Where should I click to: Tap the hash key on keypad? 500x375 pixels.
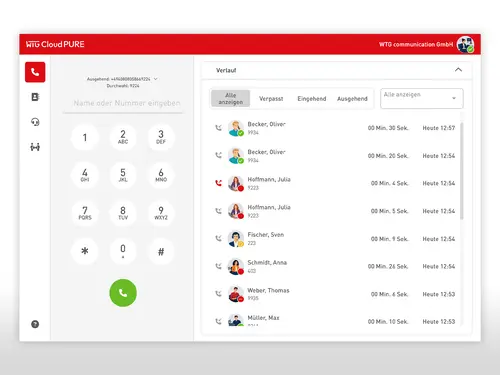[161, 251]
